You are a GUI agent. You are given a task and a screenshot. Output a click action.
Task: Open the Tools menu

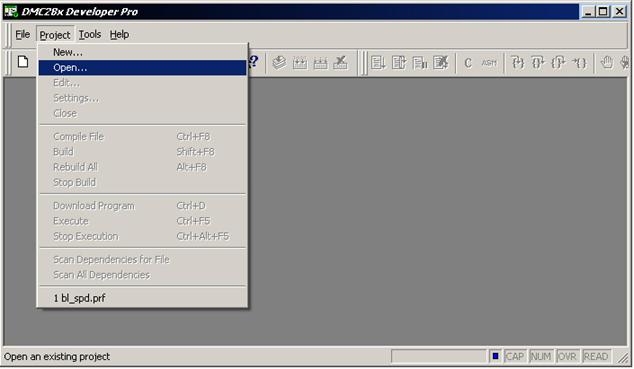coord(90,35)
